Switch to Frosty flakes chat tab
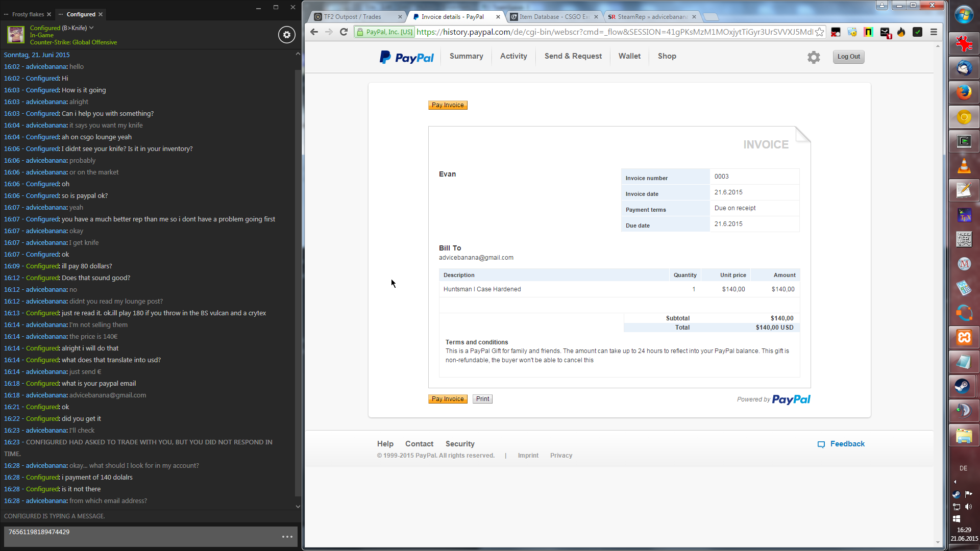 click(28, 14)
